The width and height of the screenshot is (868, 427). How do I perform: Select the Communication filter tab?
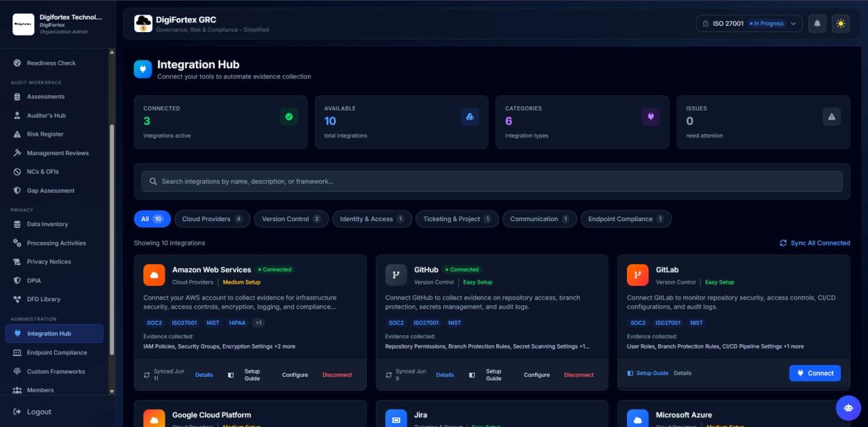(x=539, y=219)
